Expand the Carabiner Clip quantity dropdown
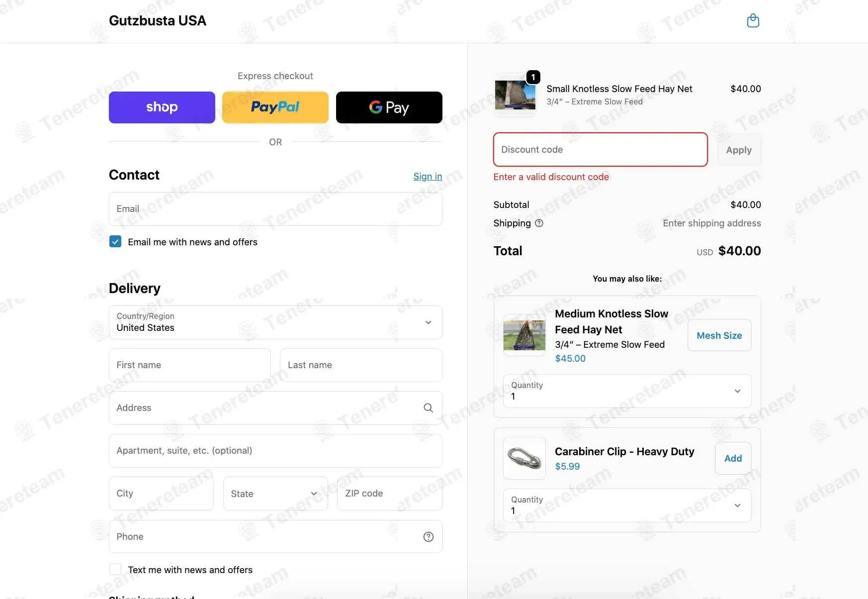The width and height of the screenshot is (868, 599). (x=627, y=505)
